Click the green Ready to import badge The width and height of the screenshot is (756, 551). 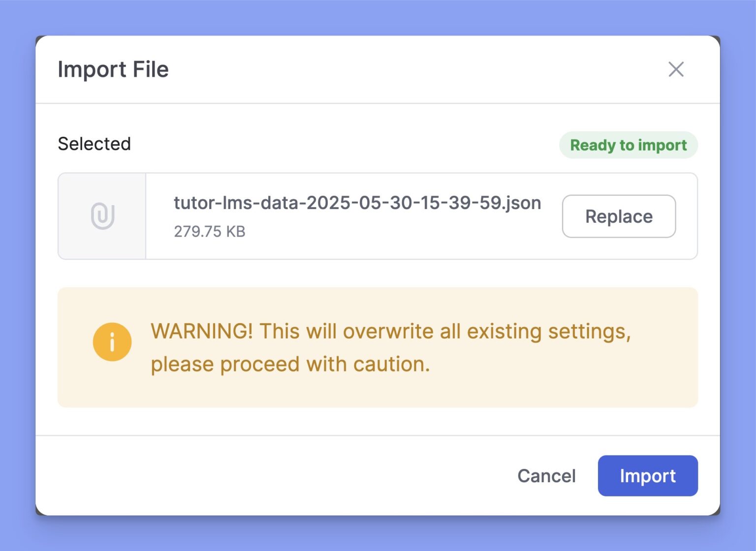click(628, 145)
